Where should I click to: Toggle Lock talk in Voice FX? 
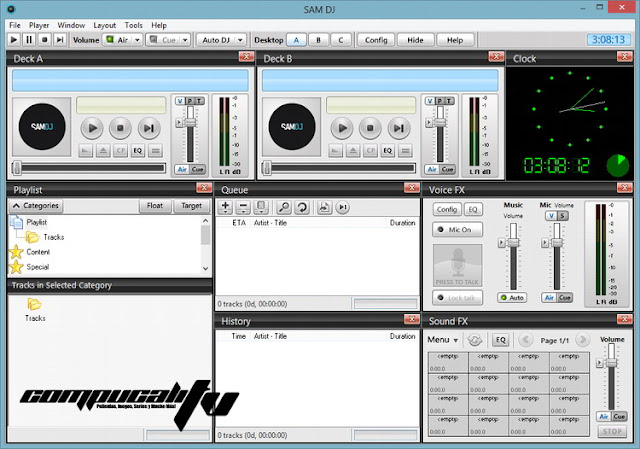pos(457,298)
